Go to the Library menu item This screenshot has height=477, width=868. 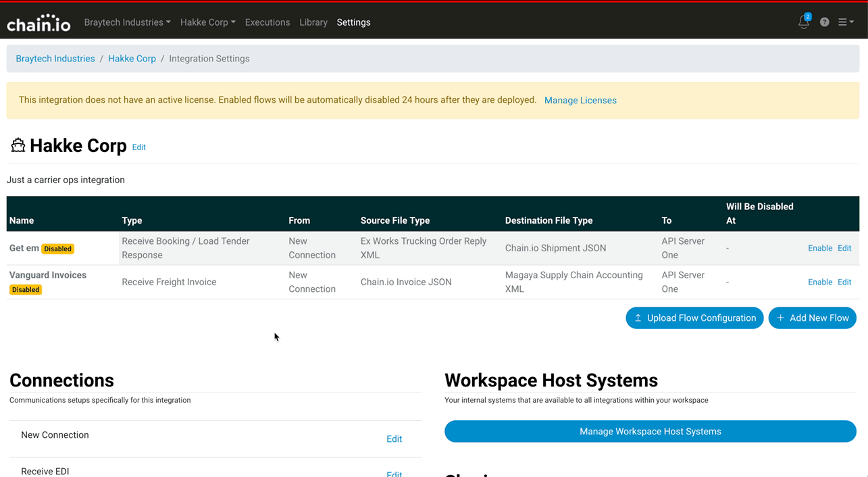point(313,22)
